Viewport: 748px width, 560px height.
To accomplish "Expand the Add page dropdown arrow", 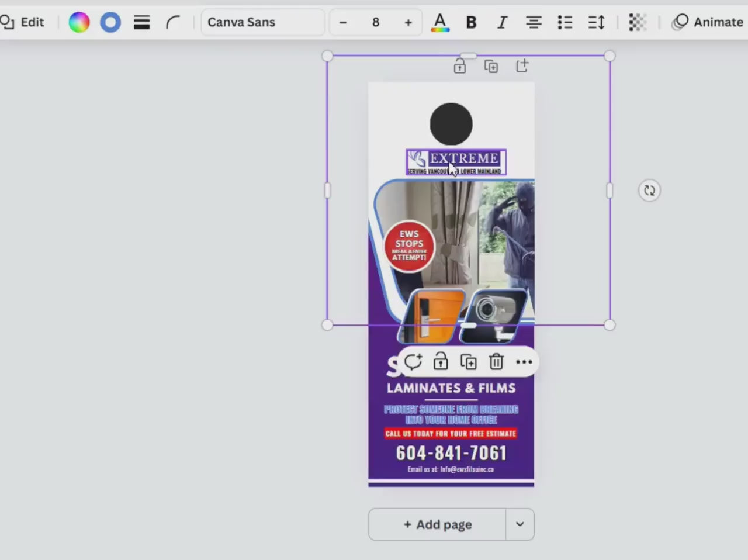I will [x=520, y=524].
